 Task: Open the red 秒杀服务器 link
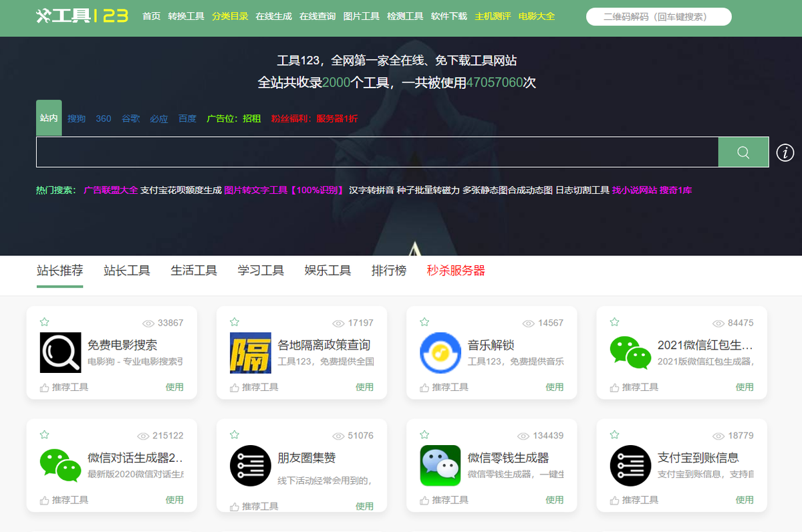[x=456, y=271]
